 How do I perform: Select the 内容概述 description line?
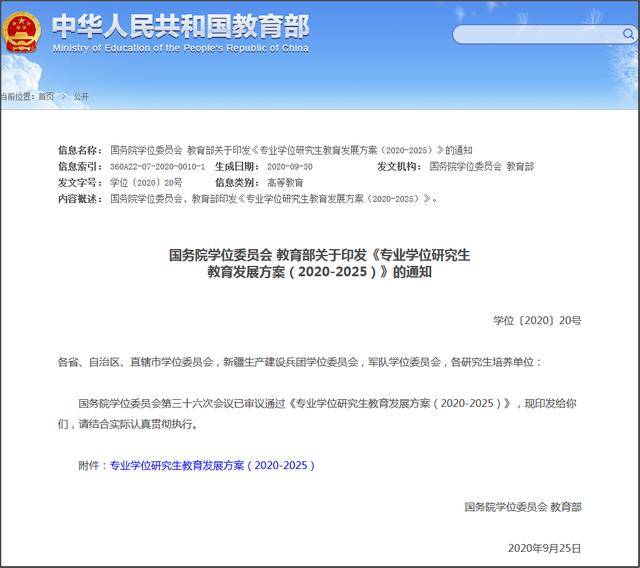click(273, 199)
